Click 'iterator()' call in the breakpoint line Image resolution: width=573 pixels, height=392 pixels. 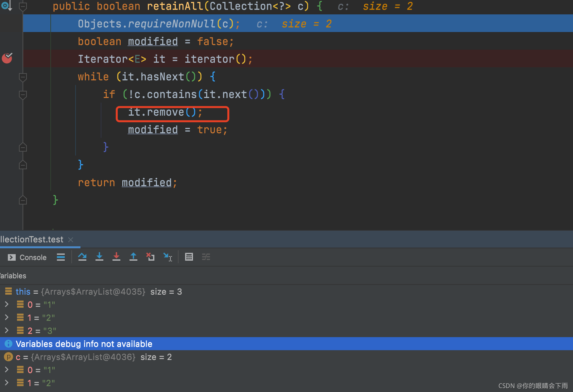click(x=215, y=59)
